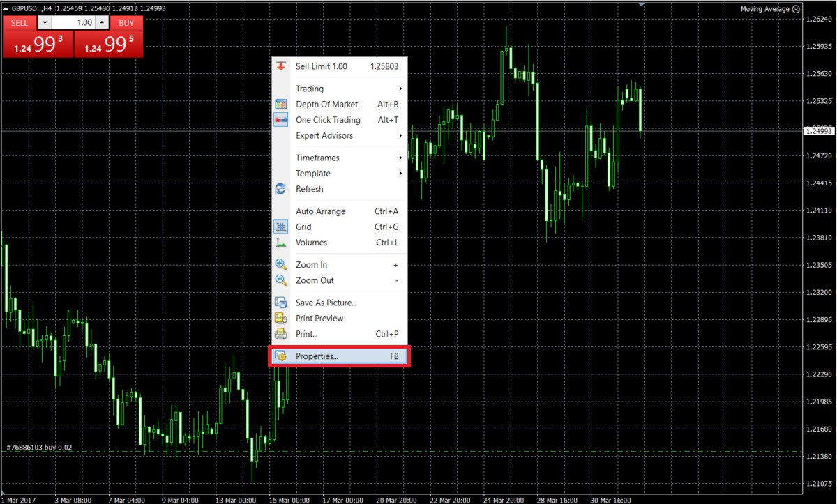
Task: Click the Zoom In magnifier icon
Action: pos(281,265)
